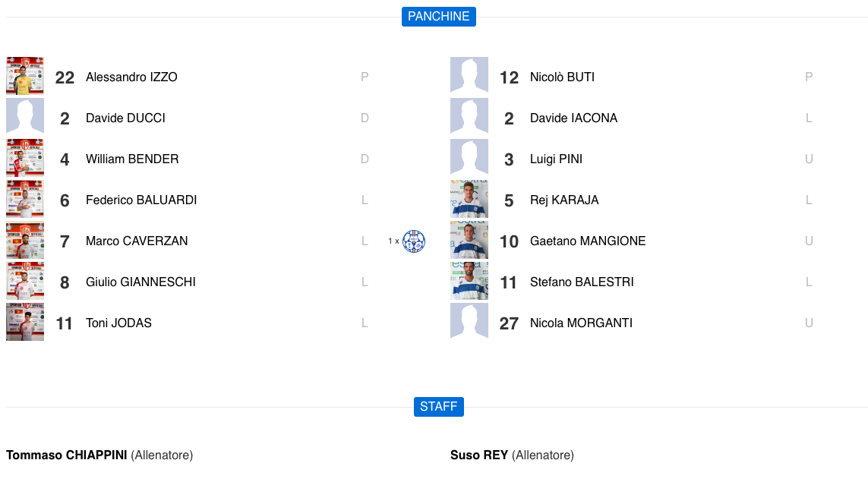Open Alessandro Izzo's player photo
The height and width of the screenshot is (501, 868).
tap(25, 76)
